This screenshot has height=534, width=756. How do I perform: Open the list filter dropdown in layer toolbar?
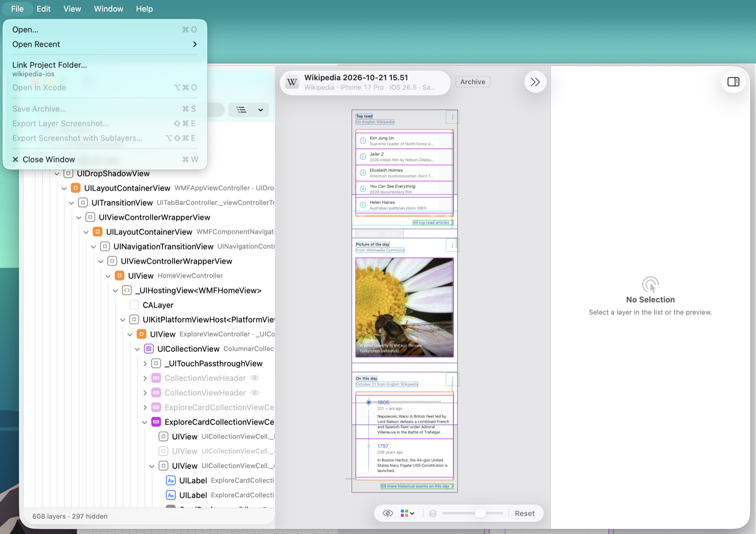pos(249,110)
